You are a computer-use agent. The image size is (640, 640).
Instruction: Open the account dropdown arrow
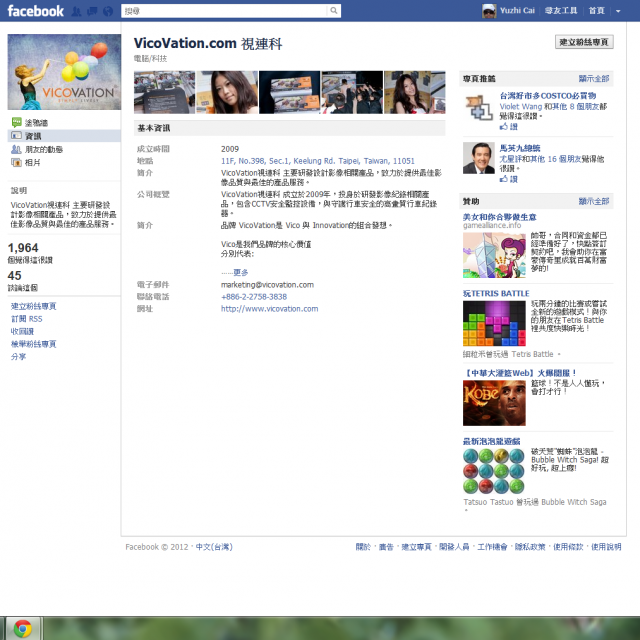pos(618,11)
